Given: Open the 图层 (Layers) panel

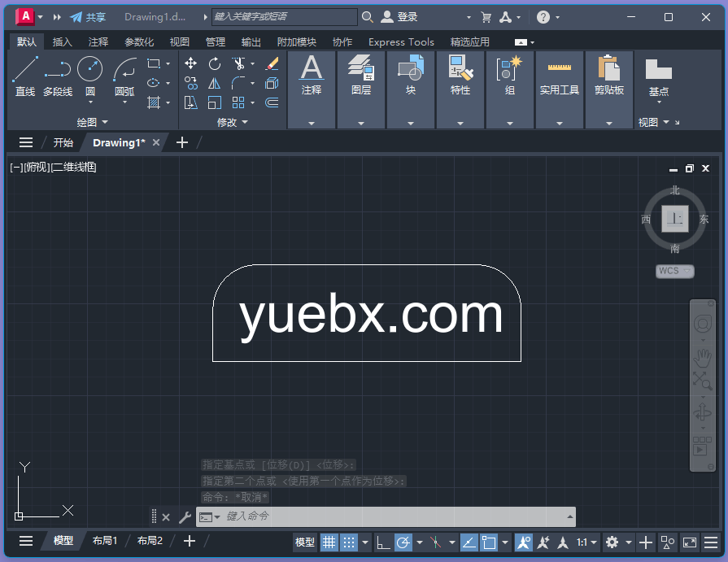Looking at the screenshot, I should pyautogui.click(x=361, y=76).
